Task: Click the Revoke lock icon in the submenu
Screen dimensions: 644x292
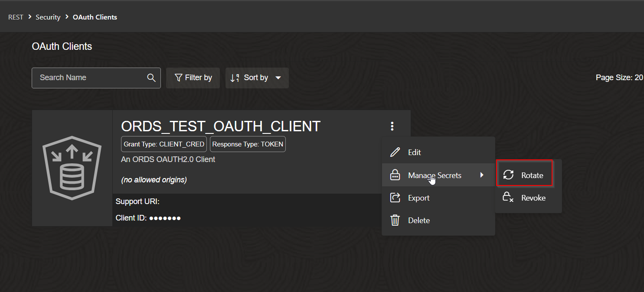Action: pyautogui.click(x=508, y=198)
